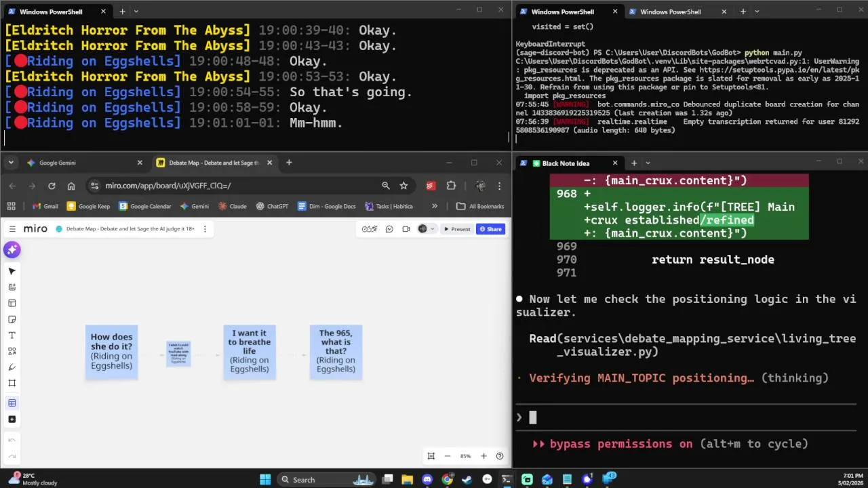Open Google Keep bookmark
Image resolution: width=868 pixels, height=488 pixels.
(x=88, y=206)
